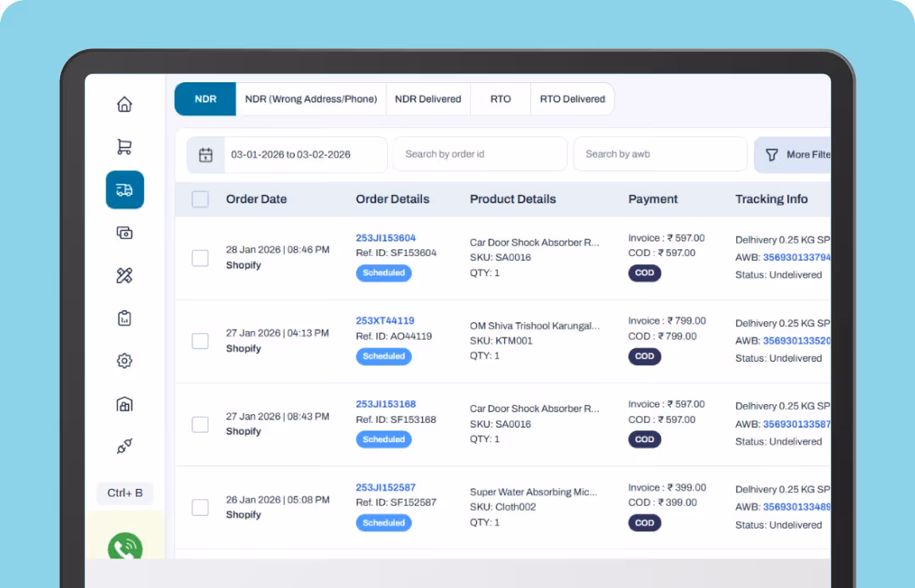
Task: Click Scheduled badge for order 253JI152587
Action: (384, 523)
